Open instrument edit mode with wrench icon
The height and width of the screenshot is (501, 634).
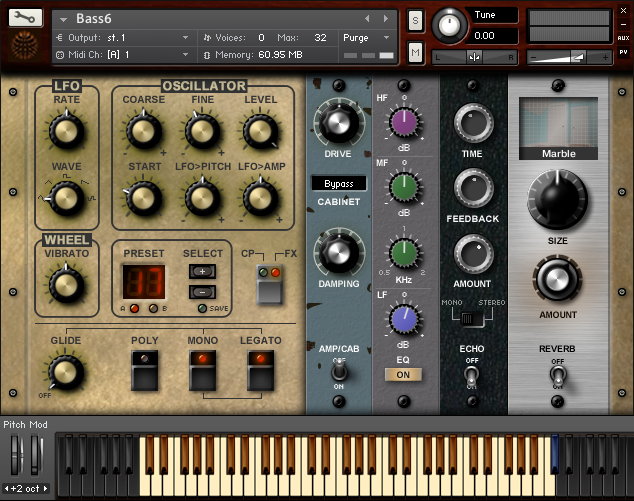tap(28, 18)
